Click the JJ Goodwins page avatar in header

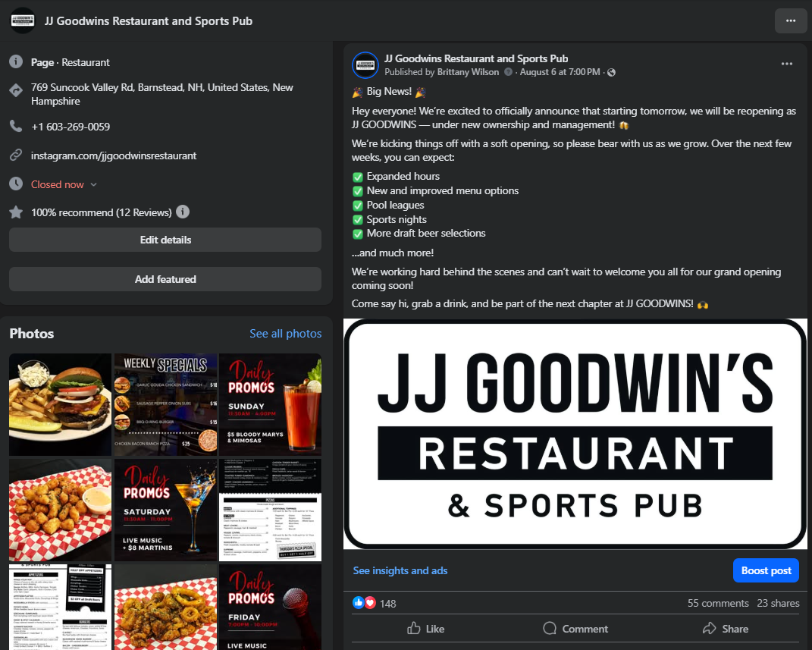(x=22, y=20)
